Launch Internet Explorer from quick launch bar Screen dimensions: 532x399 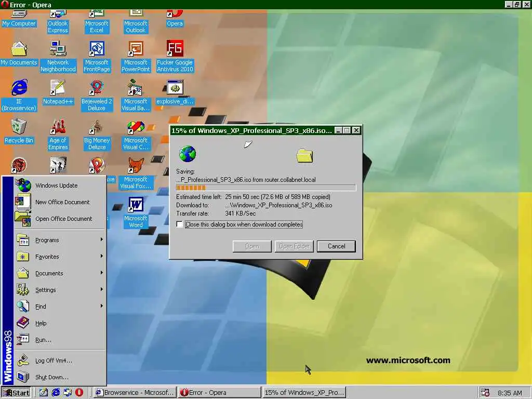[56, 393]
